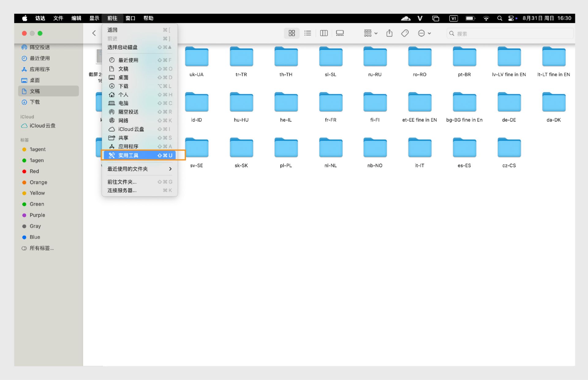Click the share toolbar icon
Viewport: 588px width, 380px height.
click(389, 33)
